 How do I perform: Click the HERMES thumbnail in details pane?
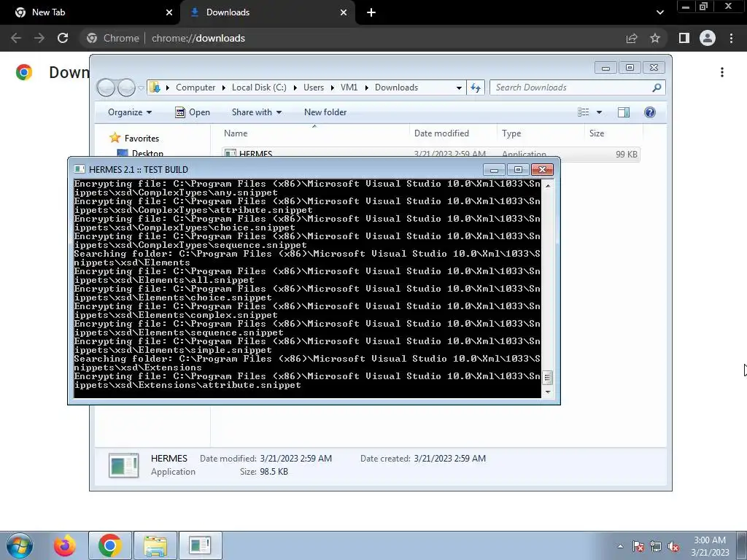[x=123, y=465]
